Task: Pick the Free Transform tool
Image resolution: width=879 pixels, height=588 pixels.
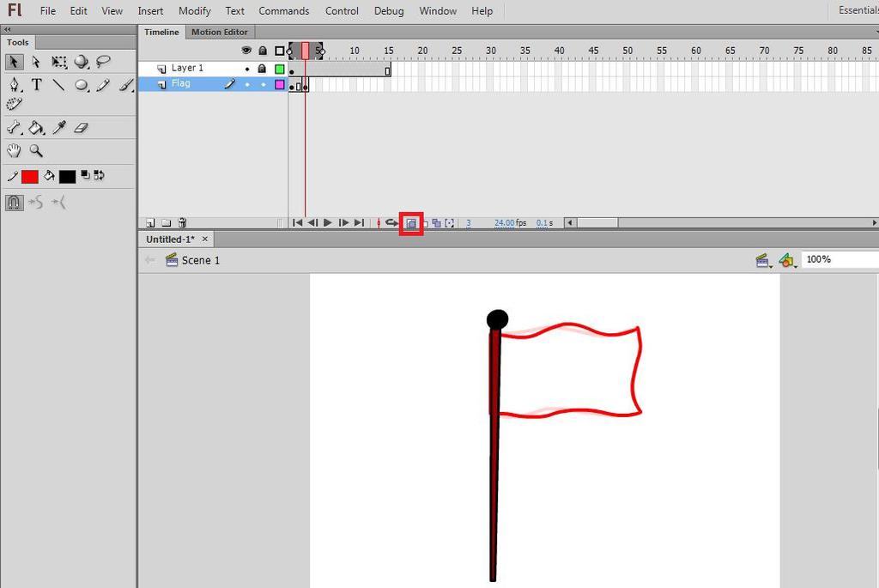Action: click(x=59, y=62)
